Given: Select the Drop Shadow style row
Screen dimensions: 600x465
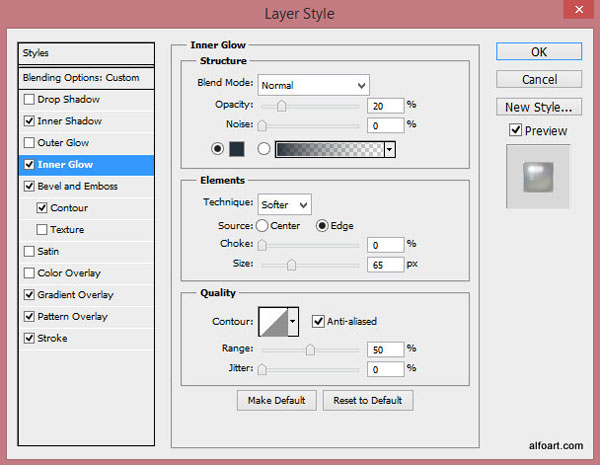Looking at the screenshot, I should click(x=86, y=100).
